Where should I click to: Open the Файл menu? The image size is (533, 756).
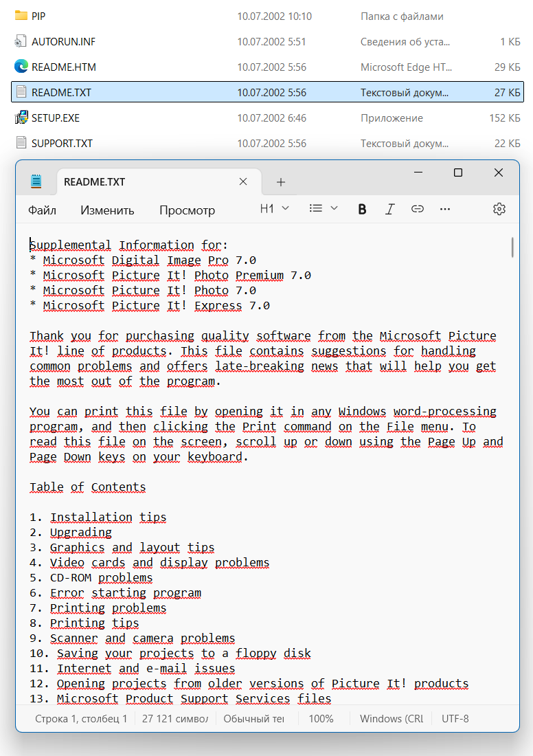coord(42,210)
